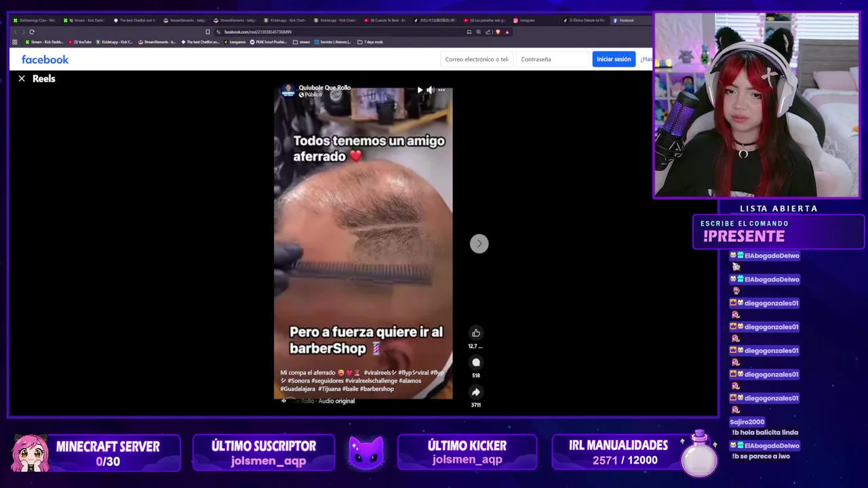Click the Quiubole Que Rollo avatar
This screenshot has height=488, width=868.
click(288, 90)
